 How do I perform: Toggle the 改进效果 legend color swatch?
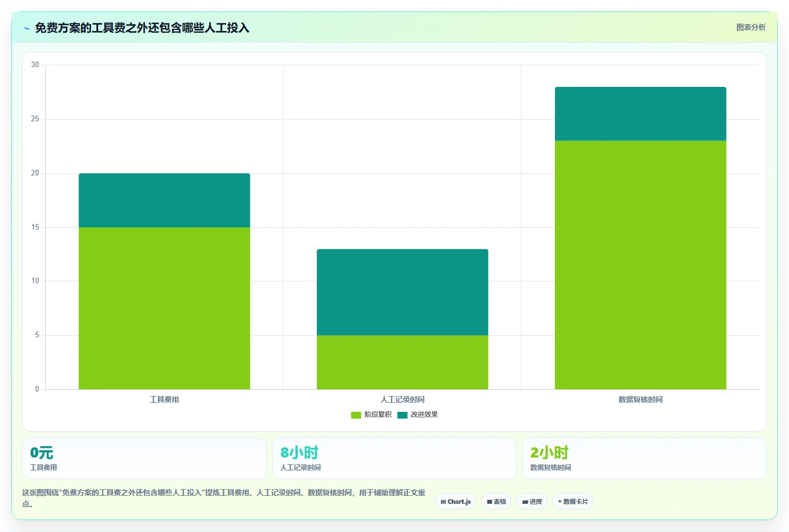[x=402, y=415]
